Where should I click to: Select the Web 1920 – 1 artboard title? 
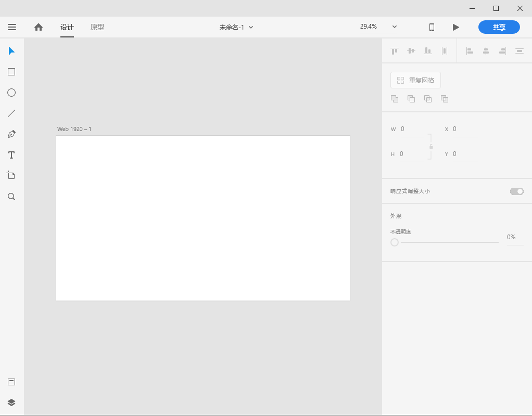coord(74,129)
